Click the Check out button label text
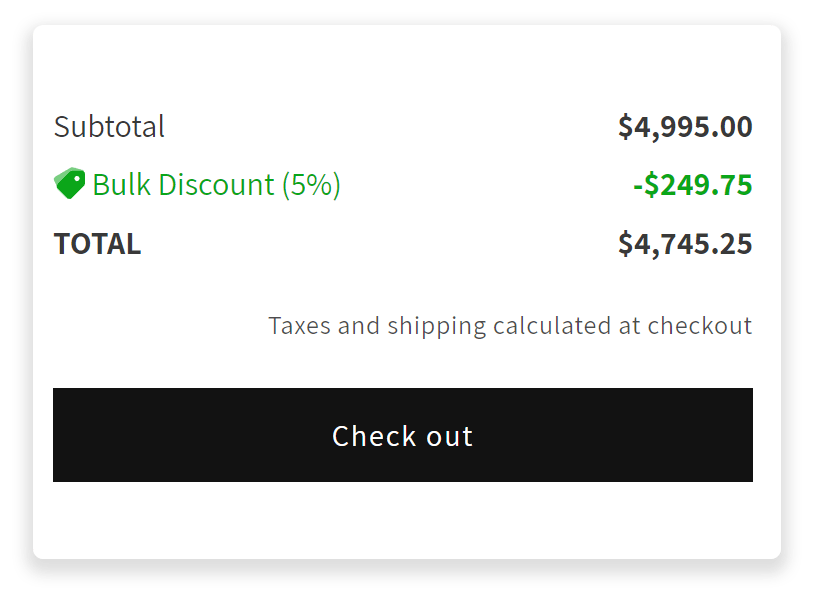 click(402, 435)
